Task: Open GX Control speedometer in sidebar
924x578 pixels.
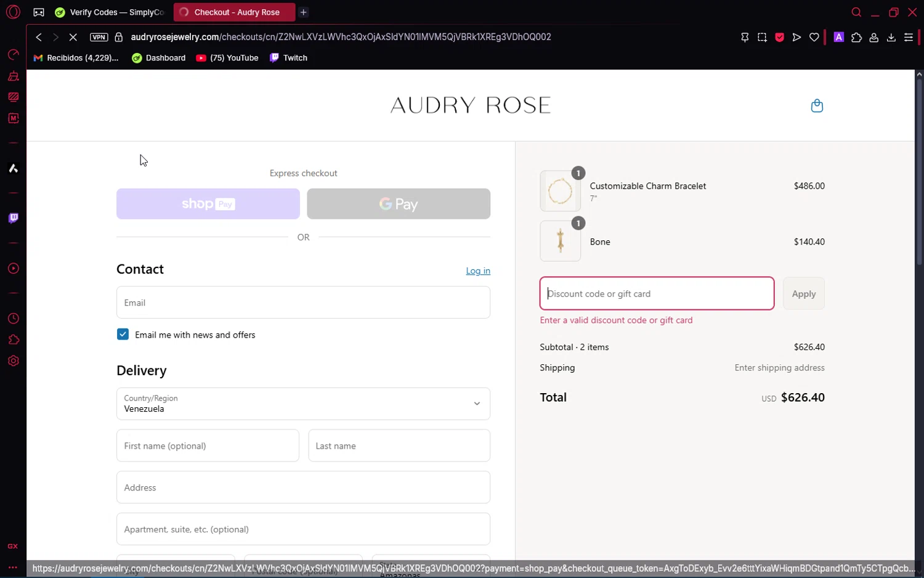Action: 13,55
